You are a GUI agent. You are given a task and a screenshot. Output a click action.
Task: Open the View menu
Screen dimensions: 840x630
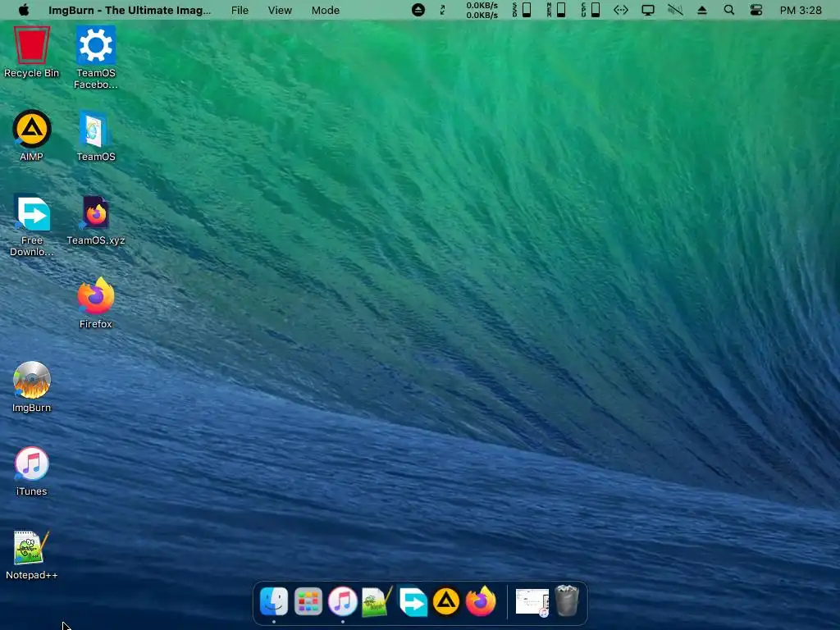coord(280,10)
